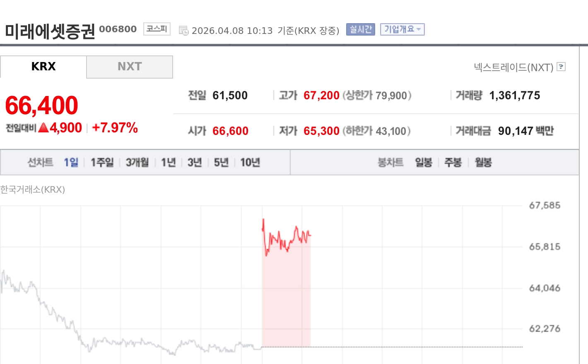Select the 주봉 weekly candle view
The image size is (588, 364).
pyautogui.click(x=453, y=162)
